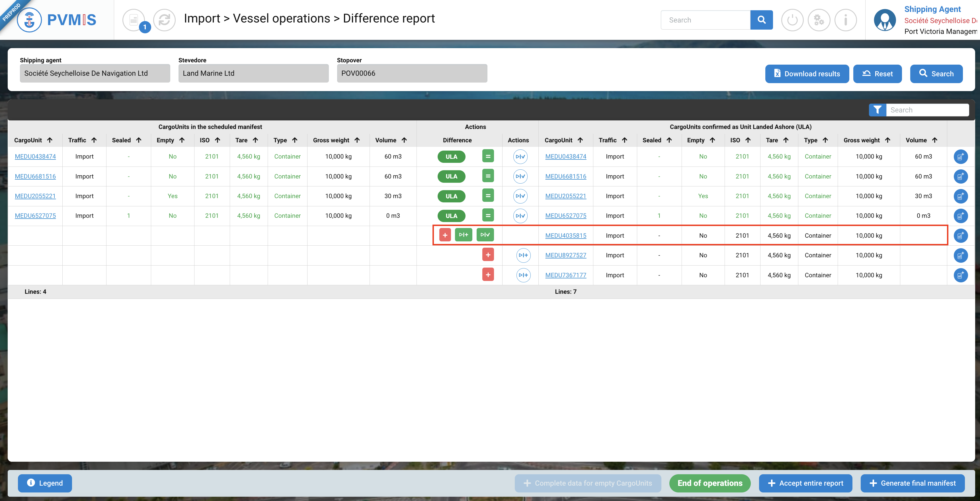Click the info circle icon in header
980x501 pixels.
pos(845,20)
